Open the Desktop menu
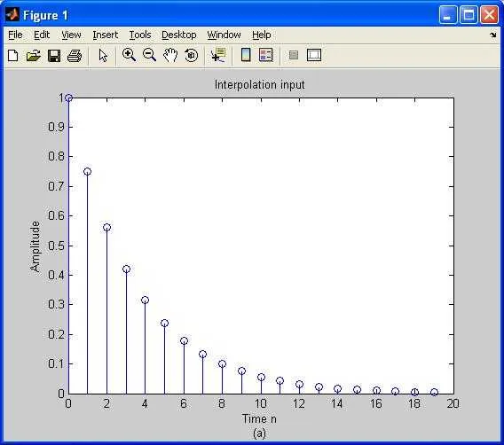Image resolution: width=504 pixels, height=445 pixels. pyautogui.click(x=179, y=35)
